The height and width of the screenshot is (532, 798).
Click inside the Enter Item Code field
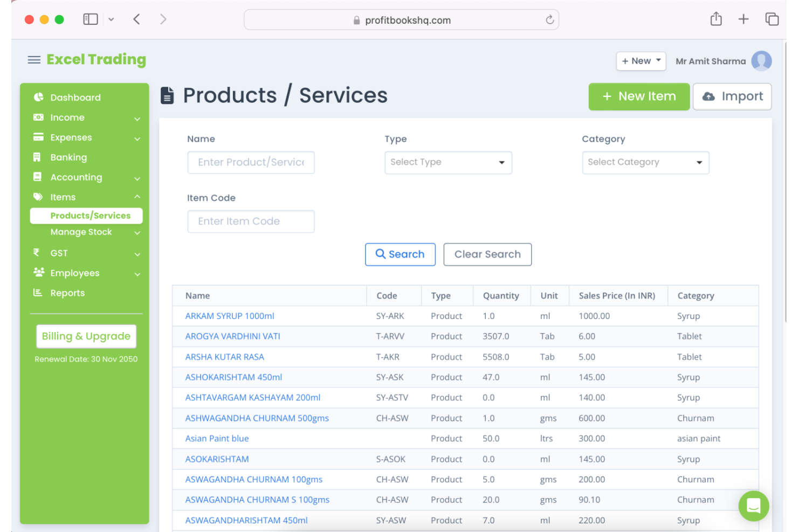click(251, 221)
